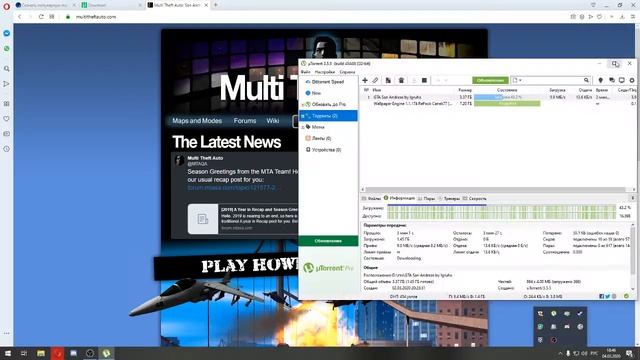Open File Explorer from taskbar
Screen dimensions: 640x360
[x=41, y=353]
